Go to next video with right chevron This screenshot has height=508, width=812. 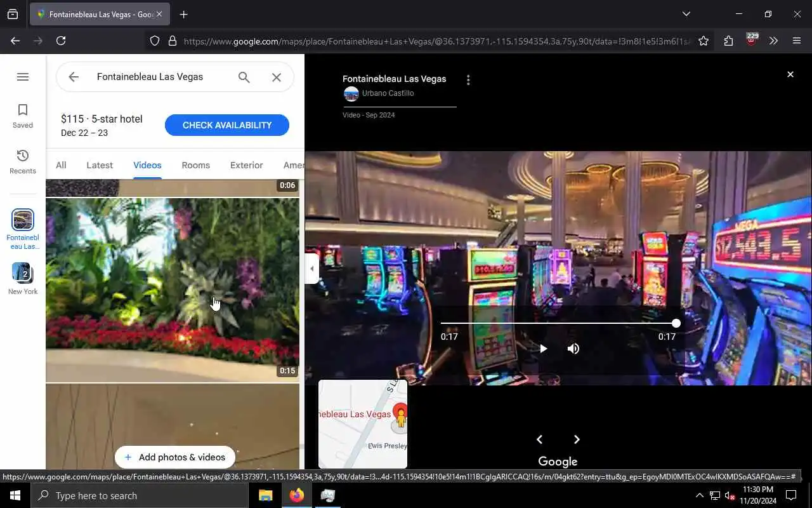pos(577,439)
